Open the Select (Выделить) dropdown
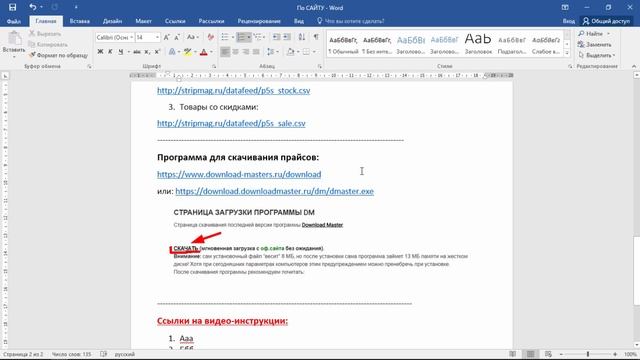 tap(597, 55)
